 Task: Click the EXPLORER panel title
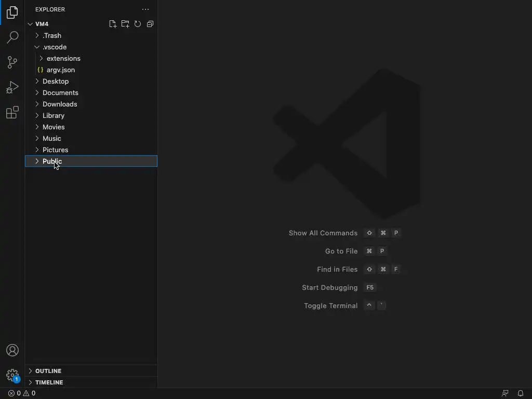coord(50,9)
